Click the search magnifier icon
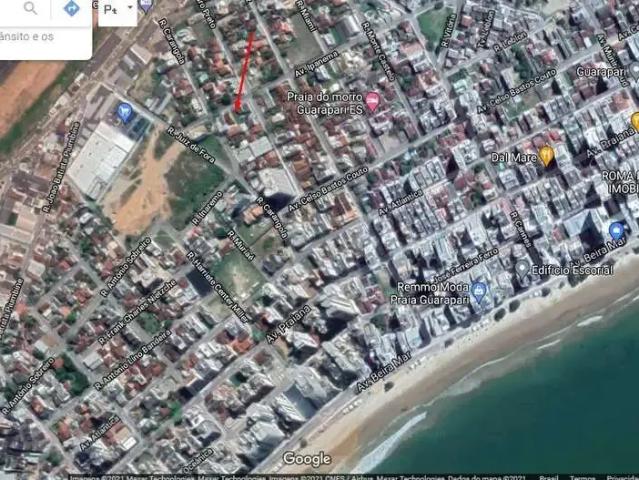Screen dimensions: 639x480 (x=30, y=8)
